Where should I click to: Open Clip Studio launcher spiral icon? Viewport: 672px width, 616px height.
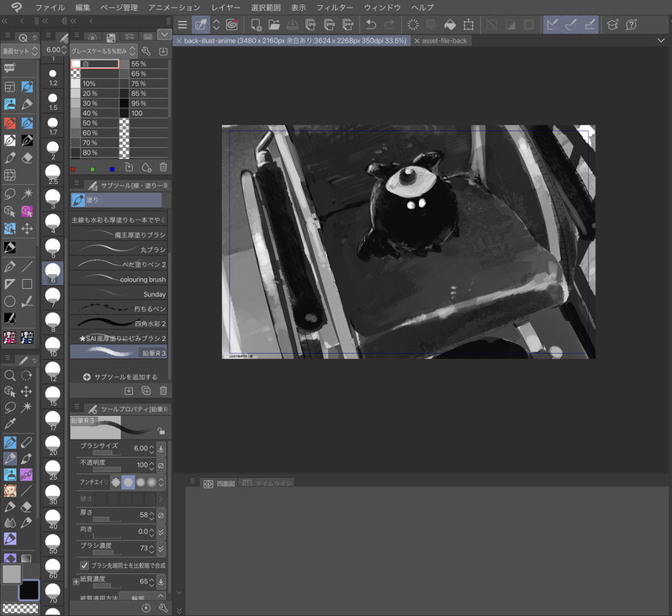[232, 25]
